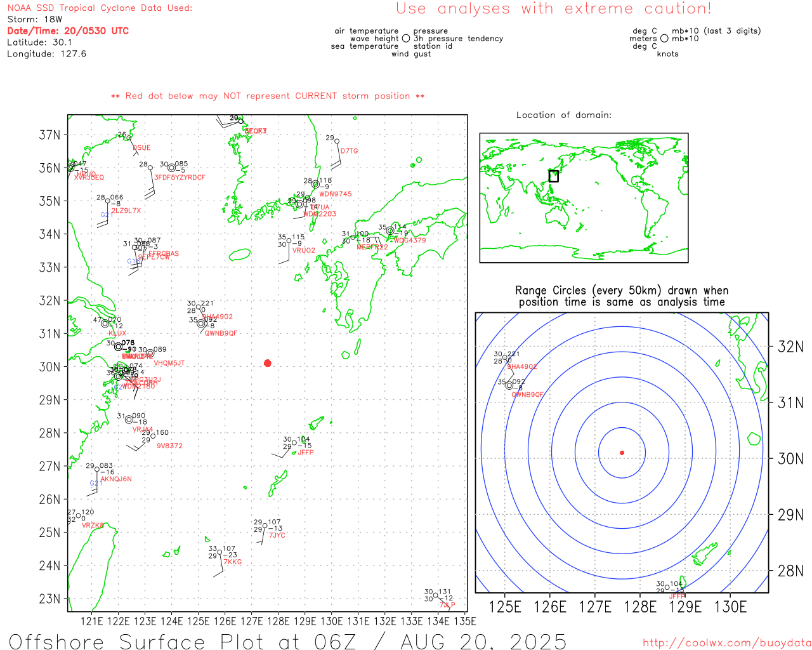812x650 pixels.
Task: Click the station circle marker beside WDN9745
Action: coord(315,184)
